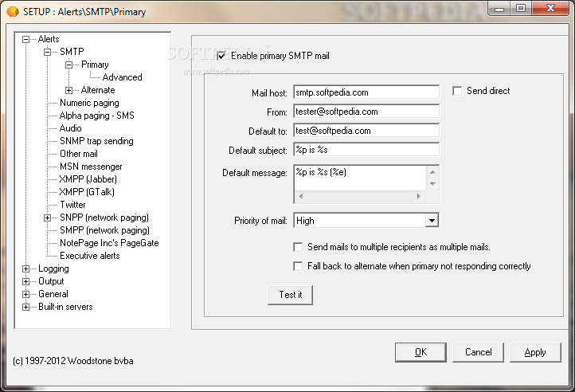Collapse the SMTP tree node
The height and width of the screenshot is (392, 575).
point(47,52)
